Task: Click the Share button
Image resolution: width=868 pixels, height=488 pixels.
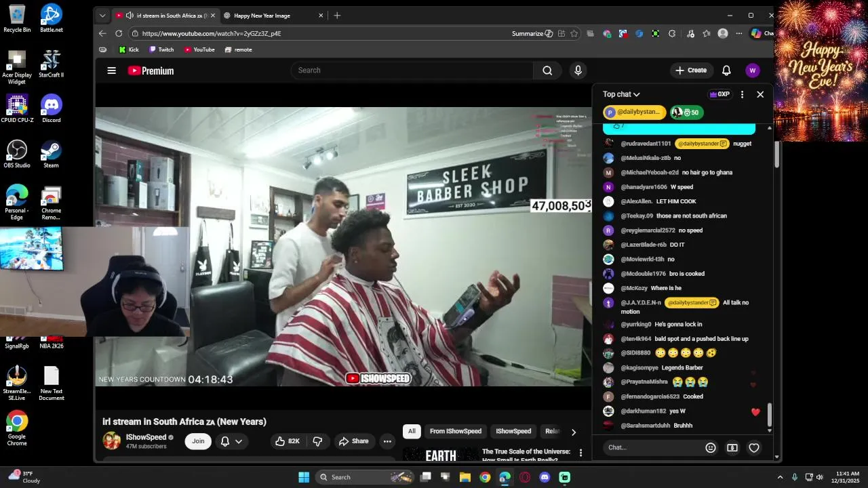Action: point(353,441)
